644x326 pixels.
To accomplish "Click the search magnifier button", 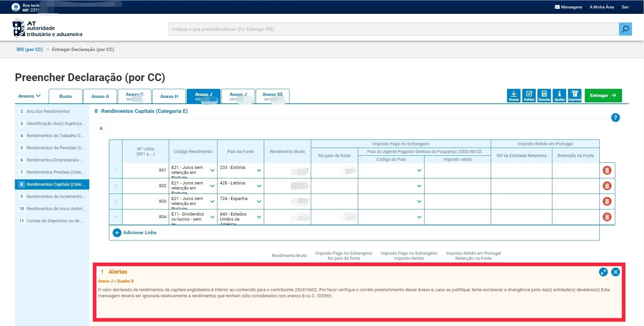I will (625, 29).
